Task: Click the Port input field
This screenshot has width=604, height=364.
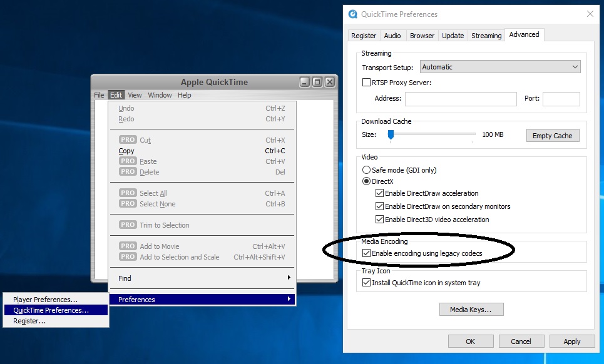Action: click(x=561, y=99)
